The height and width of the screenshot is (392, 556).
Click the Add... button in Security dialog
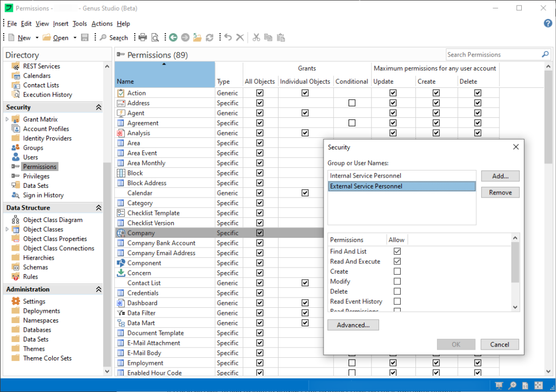click(500, 176)
